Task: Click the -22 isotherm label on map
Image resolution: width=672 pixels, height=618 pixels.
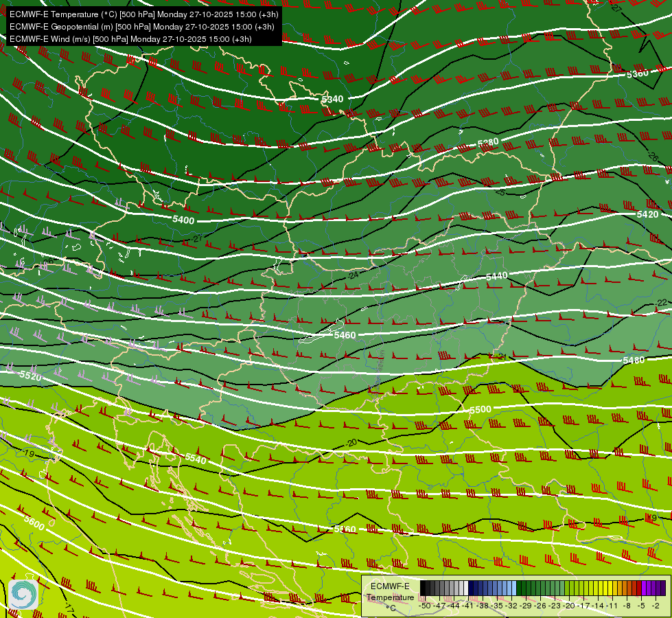Action: [x=661, y=303]
